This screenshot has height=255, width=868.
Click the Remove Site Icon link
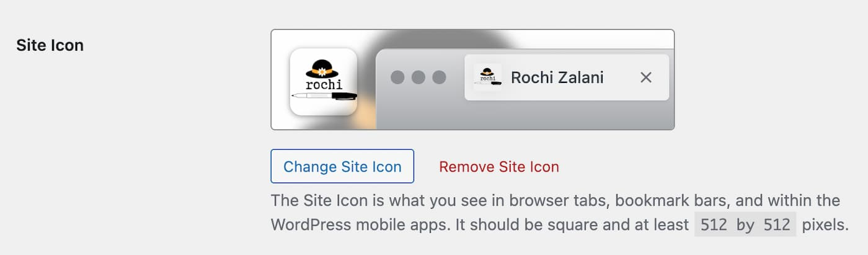[x=499, y=166]
